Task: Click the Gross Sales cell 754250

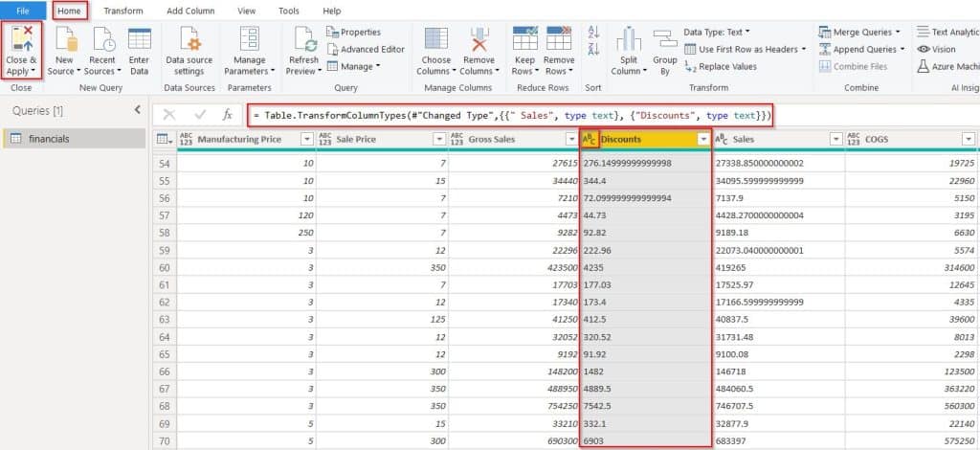Action: click(x=514, y=406)
